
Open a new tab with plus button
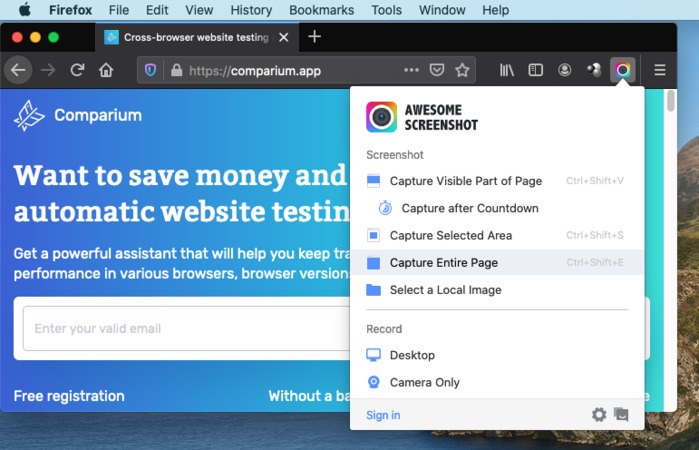click(314, 37)
